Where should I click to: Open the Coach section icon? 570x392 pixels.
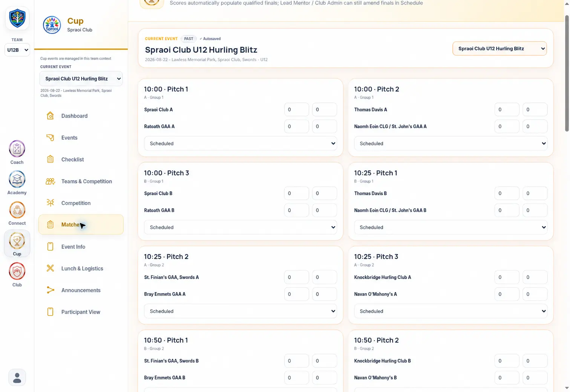click(x=17, y=149)
